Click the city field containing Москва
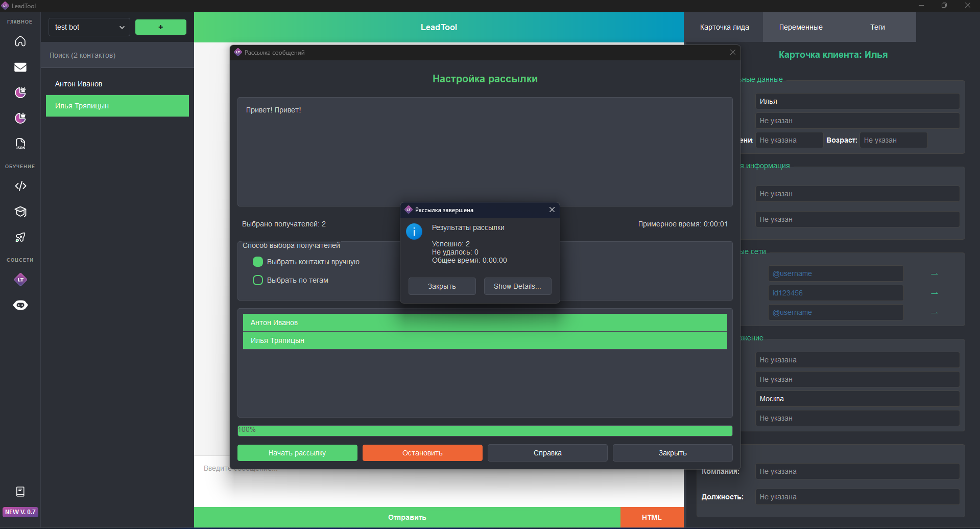This screenshot has height=529, width=980. tap(857, 399)
